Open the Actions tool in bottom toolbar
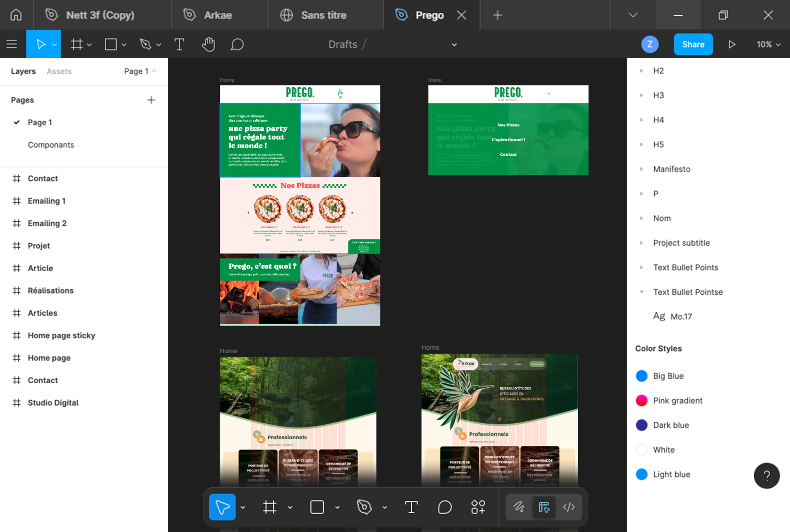The width and height of the screenshot is (790, 532). 478,507
